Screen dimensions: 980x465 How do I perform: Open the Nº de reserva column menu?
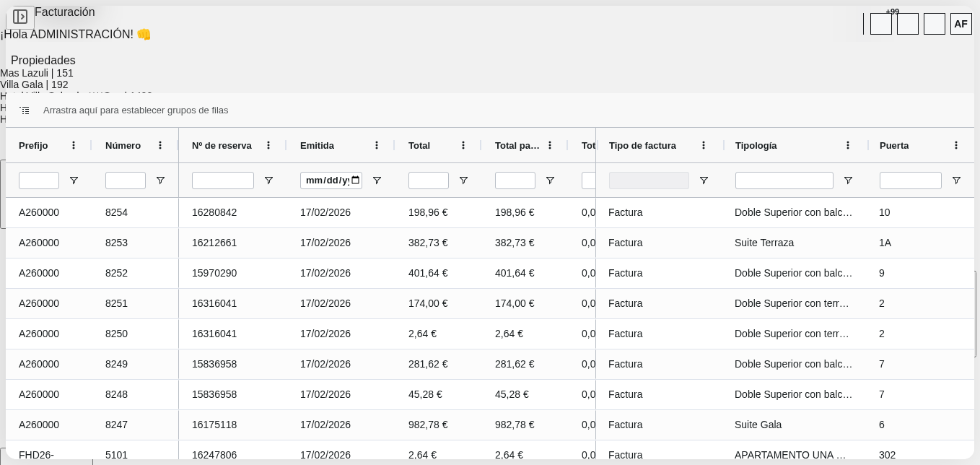268,145
